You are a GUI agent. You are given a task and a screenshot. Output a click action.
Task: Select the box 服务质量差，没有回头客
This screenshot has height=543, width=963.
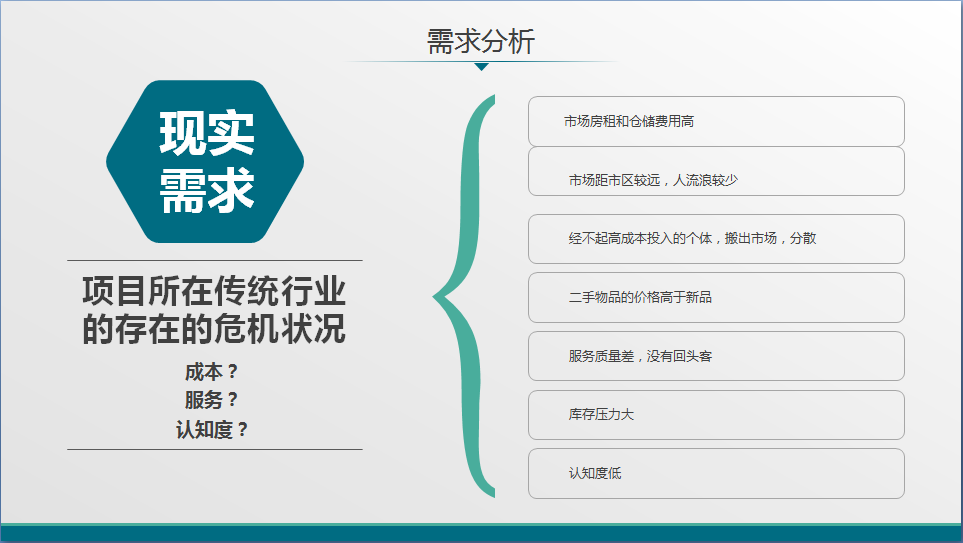point(716,356)
